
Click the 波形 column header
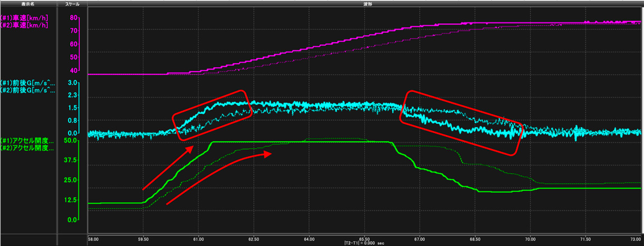coord(365,3)
